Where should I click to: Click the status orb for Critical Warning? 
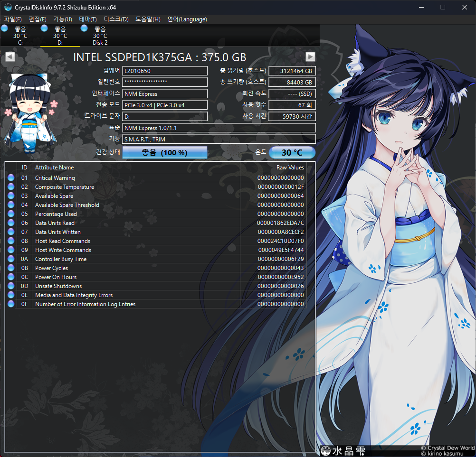11,178
